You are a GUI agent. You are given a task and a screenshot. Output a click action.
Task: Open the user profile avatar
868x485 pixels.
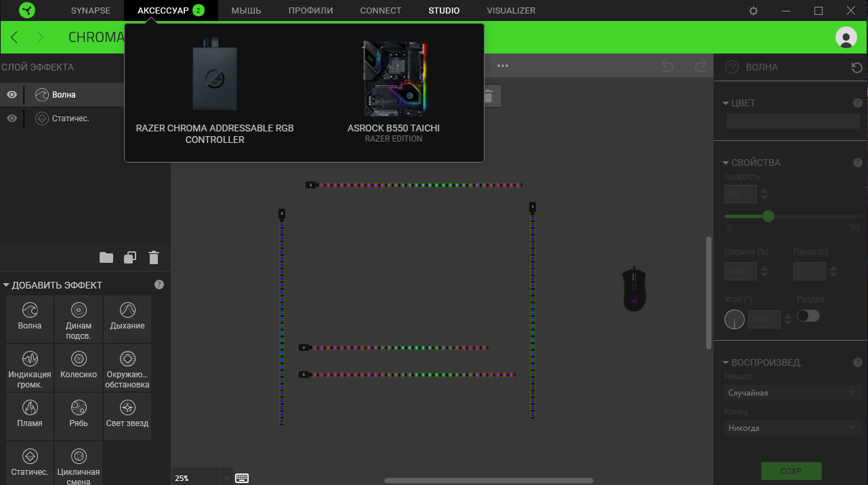[846, 37]
